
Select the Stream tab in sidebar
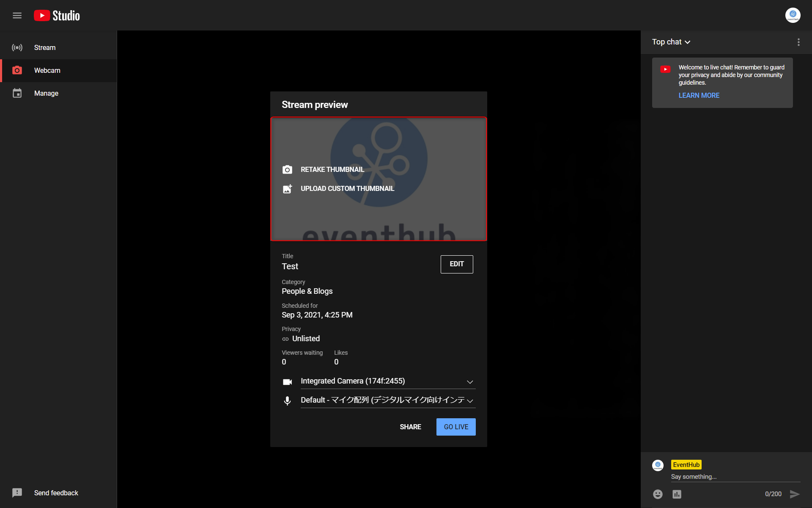[58, 47]
